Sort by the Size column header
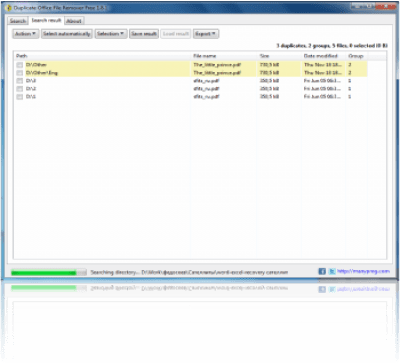 click(279, 56)
